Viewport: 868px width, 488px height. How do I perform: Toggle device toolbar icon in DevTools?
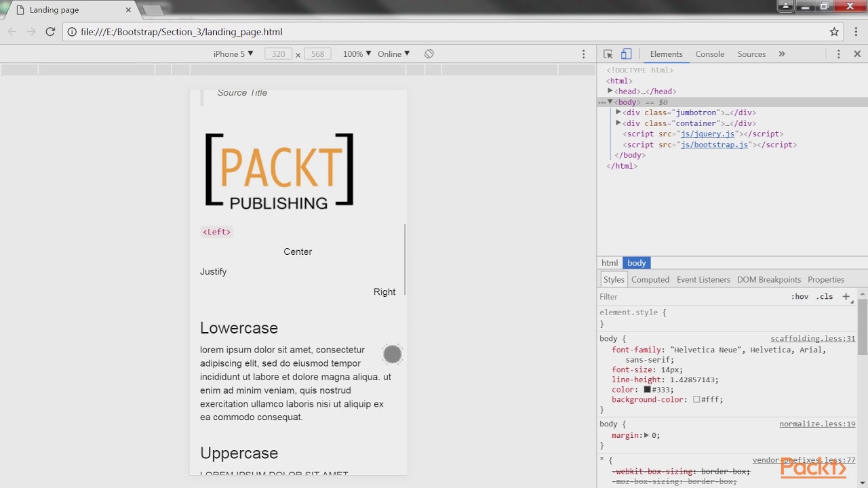(626, 54)
